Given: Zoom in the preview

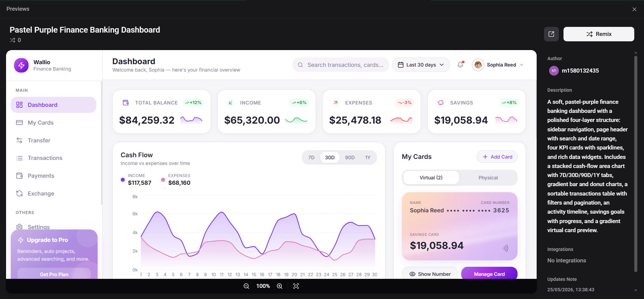Looking at the screenshot, I should coord(279,286).
